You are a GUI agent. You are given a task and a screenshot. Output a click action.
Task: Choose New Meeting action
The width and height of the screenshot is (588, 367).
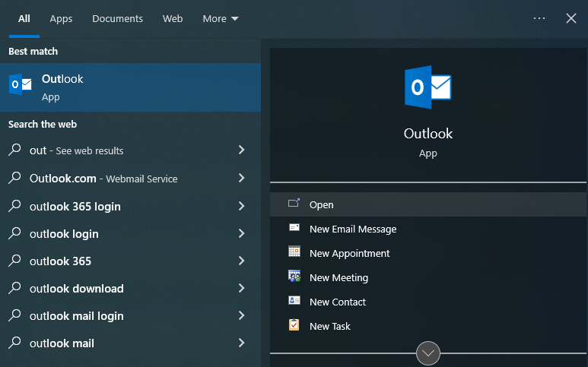(x=427, y=277)
